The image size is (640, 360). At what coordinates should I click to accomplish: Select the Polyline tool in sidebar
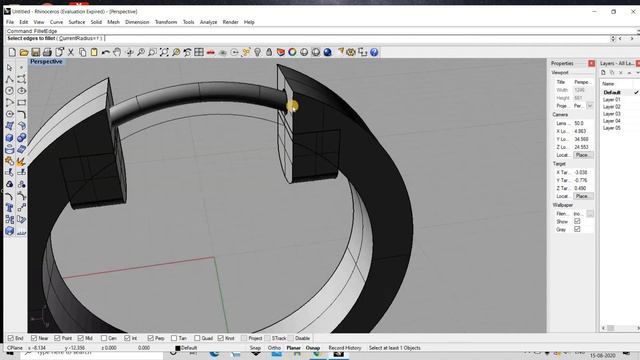(x=10, y=79)
